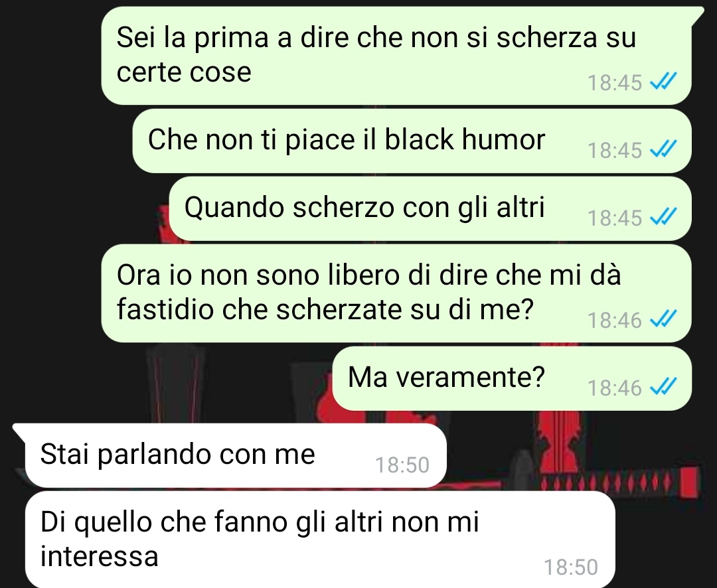Viewport: 717px width, 588px height.
Task: Click 18:46 timestamp on 'scherzate su di me' message
Action: [x=615, y=320]
